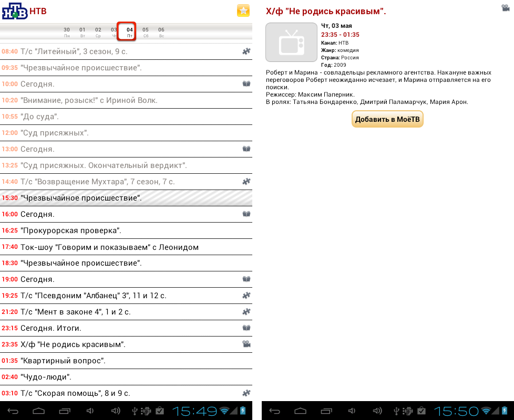Tap the news icon on 13:00 Сегодня row

pos(246,149)
